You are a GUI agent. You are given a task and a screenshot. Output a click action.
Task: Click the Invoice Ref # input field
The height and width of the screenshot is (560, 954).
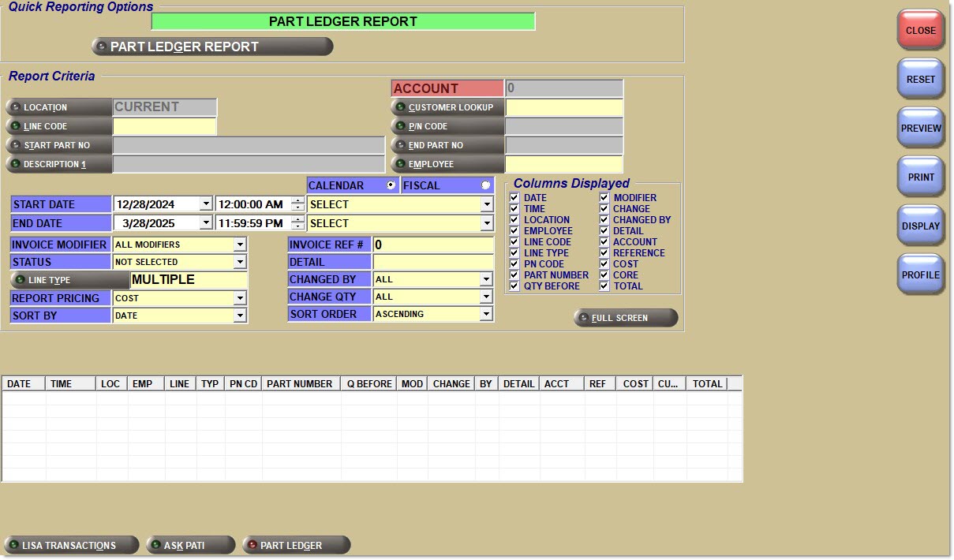pyautogui.click(x=433, y=245)
